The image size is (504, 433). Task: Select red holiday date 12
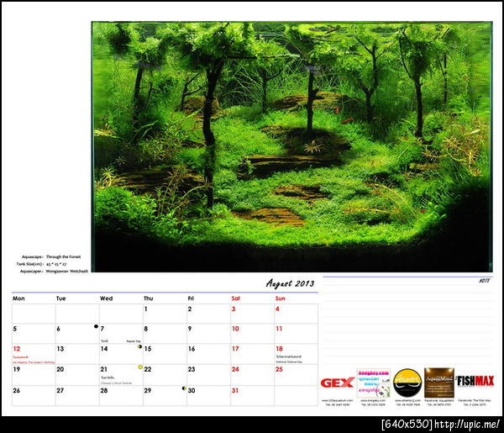click(x=17, y=349)
